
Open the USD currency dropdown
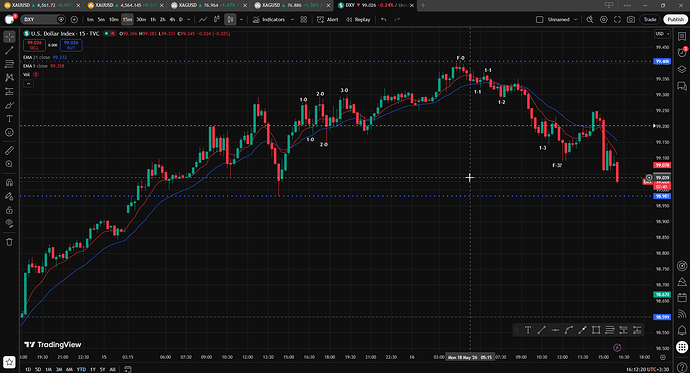(662, 33)
